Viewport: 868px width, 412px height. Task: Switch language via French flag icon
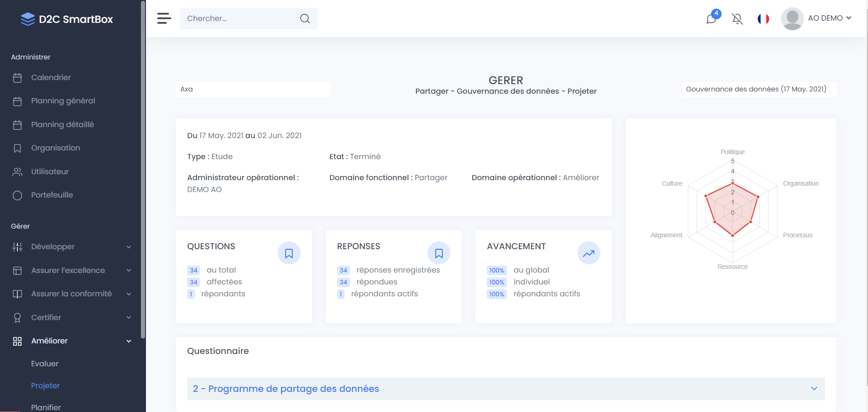pyautogui.click(x=763, y=19)
